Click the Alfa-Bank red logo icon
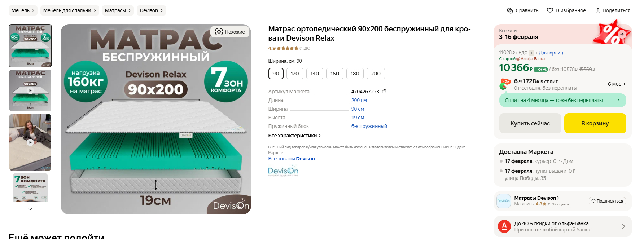Image resolution: width=644 pixels, height=239 pixels. (x=504, y=226)
